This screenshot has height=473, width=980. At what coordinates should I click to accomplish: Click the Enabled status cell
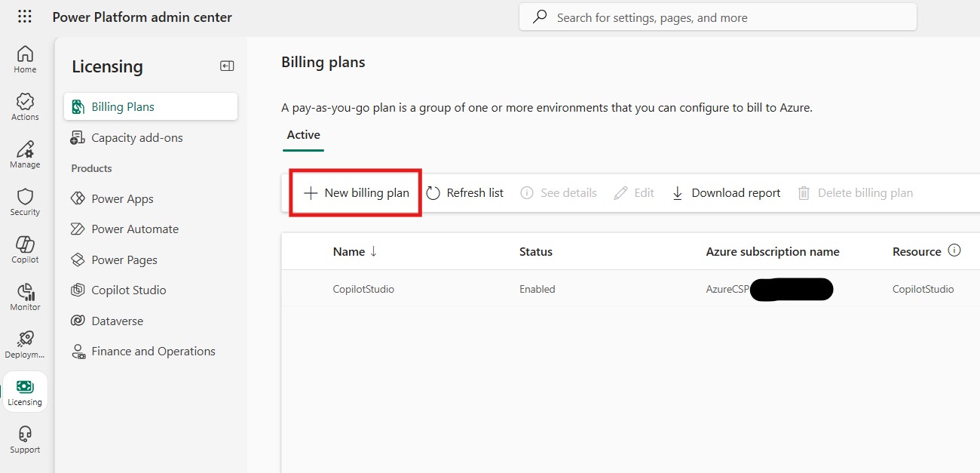coord(537,289)
